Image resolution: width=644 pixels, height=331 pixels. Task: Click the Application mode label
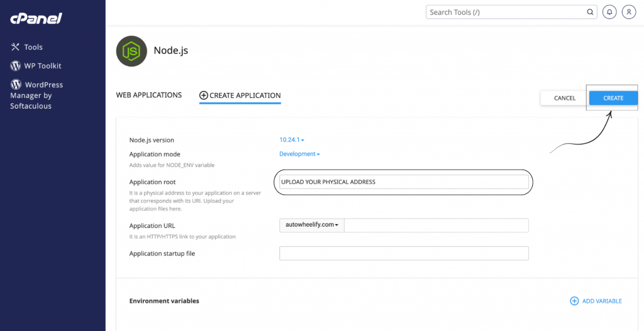point(155,155)
